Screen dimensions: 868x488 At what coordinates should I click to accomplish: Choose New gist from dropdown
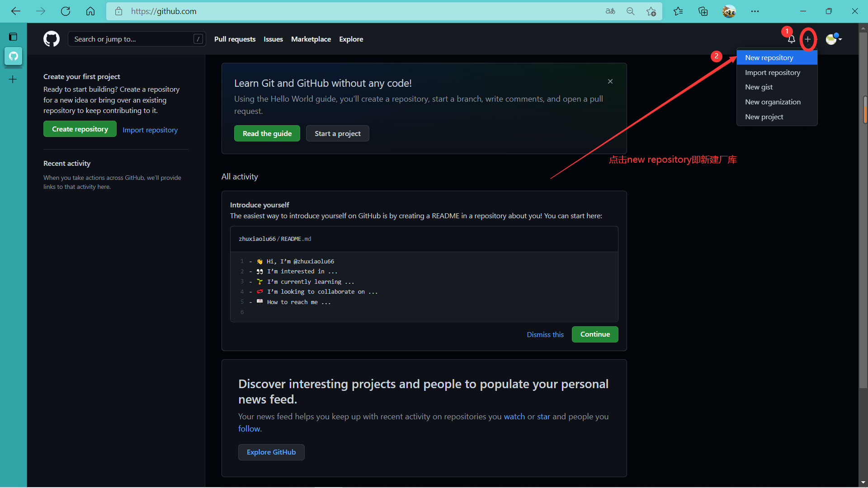point(777,87)
